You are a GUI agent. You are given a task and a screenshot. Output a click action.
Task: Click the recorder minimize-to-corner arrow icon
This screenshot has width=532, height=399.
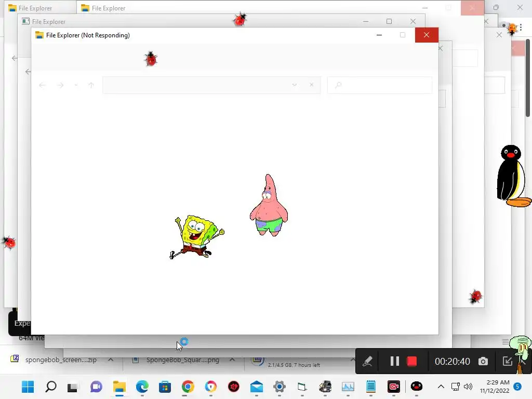point(507,362)
